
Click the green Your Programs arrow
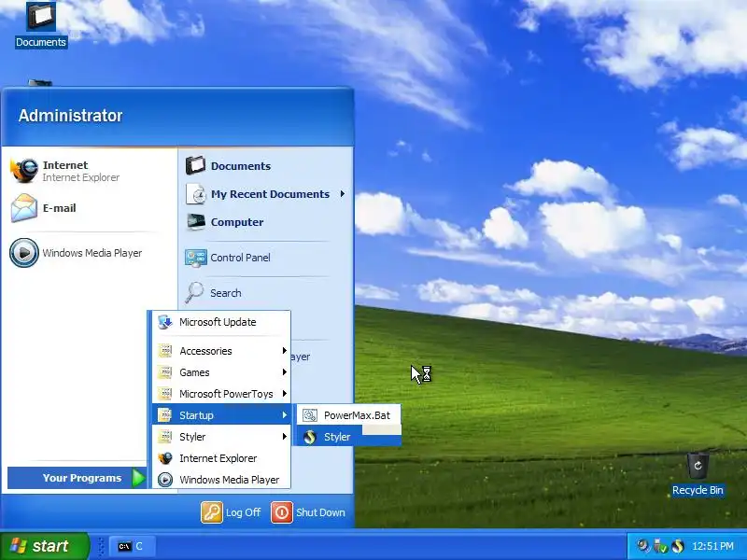click(x=138, y=478)
